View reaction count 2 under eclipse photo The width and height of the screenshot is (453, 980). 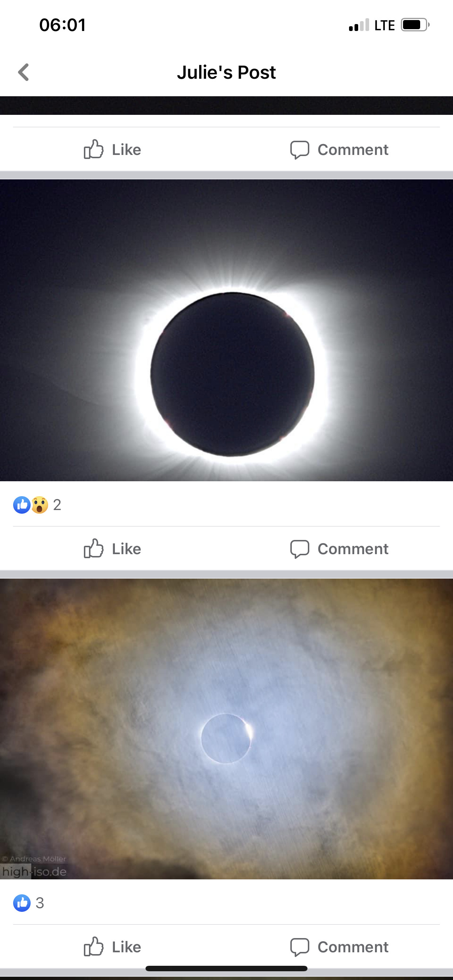[57, 505]
